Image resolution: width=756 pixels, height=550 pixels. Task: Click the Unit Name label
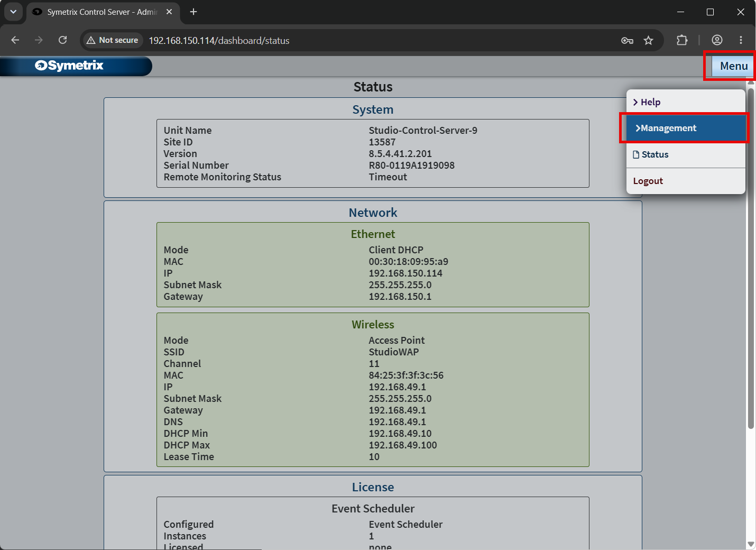(x=188, y=130)
